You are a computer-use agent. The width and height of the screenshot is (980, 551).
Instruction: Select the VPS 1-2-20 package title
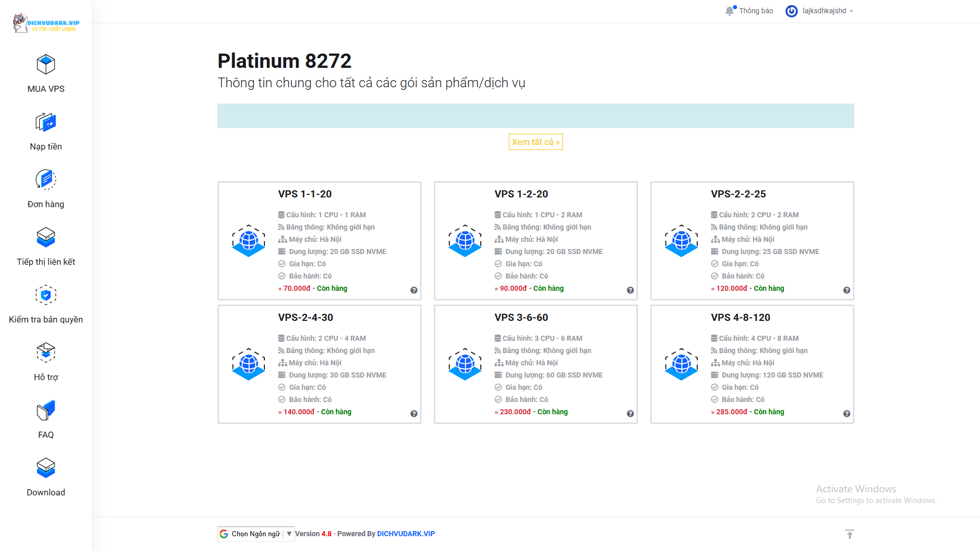(521, 194)
